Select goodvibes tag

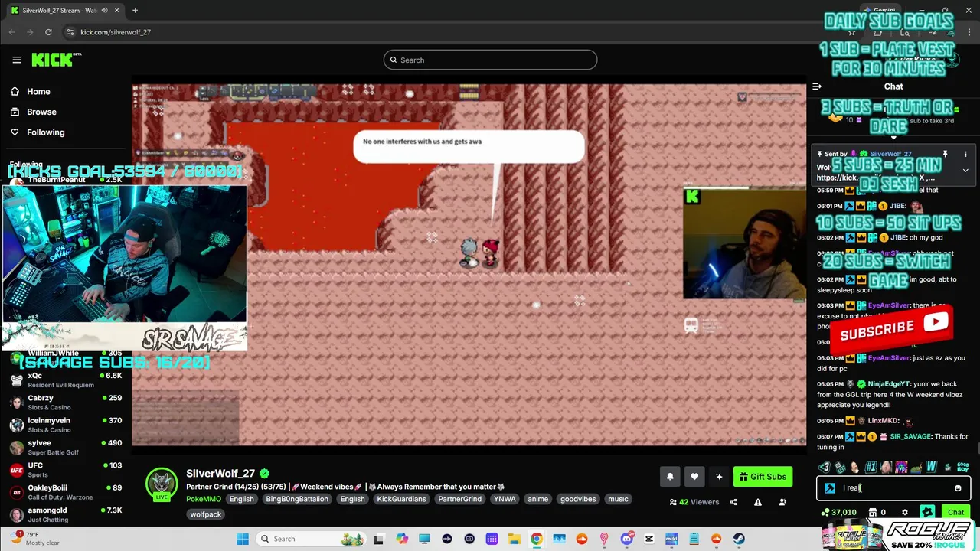(578, 499)
